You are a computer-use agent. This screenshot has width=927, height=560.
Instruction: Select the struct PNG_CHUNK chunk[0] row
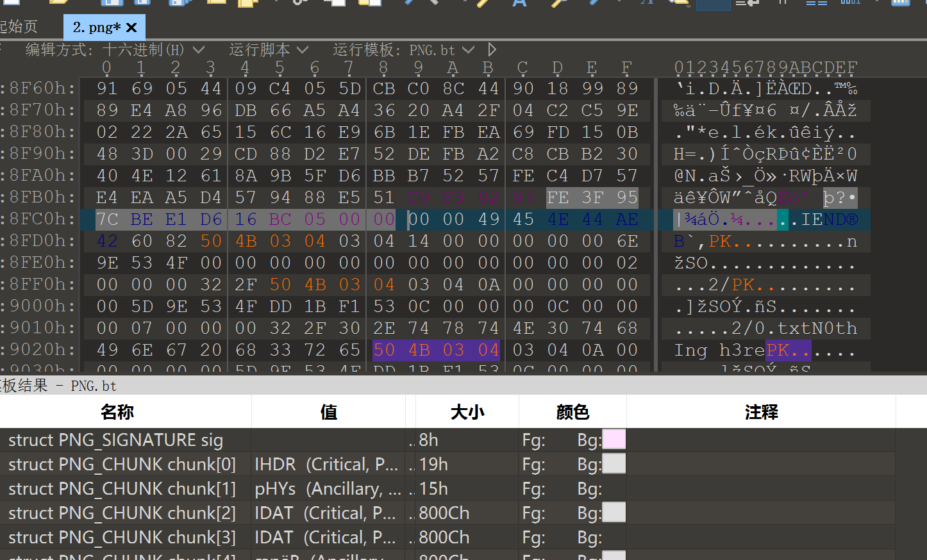point(447,465)
